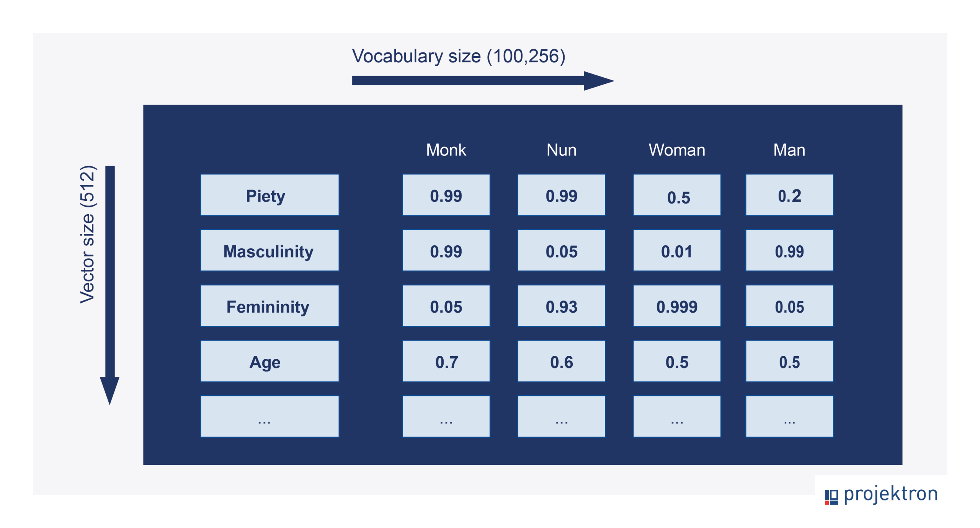Select the Femininity row label box
Image resolution: width=980 pixels, height=528 pixels.
[269, 306]
